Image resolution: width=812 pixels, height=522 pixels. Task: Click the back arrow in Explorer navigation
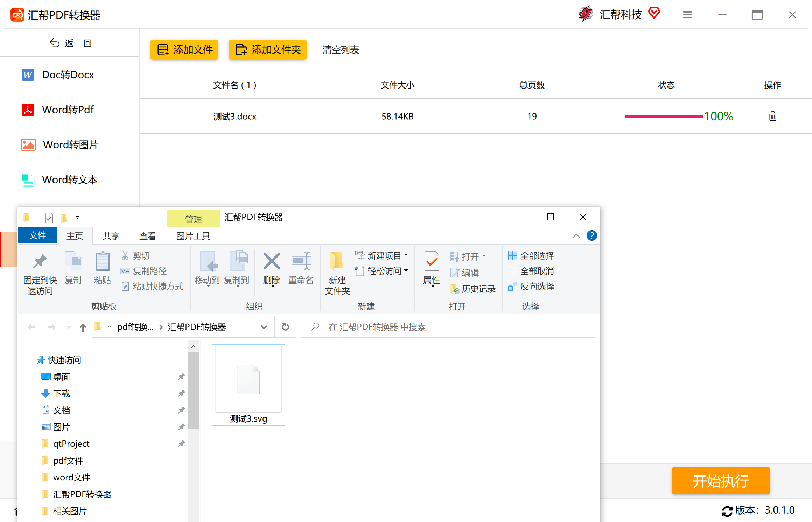tap(31, 327)
